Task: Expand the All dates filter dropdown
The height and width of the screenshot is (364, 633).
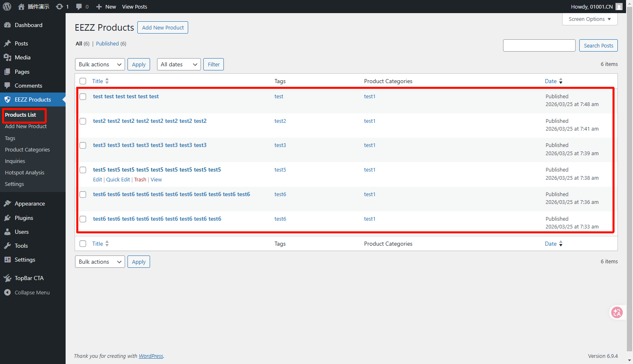Action: coord(178,64)
